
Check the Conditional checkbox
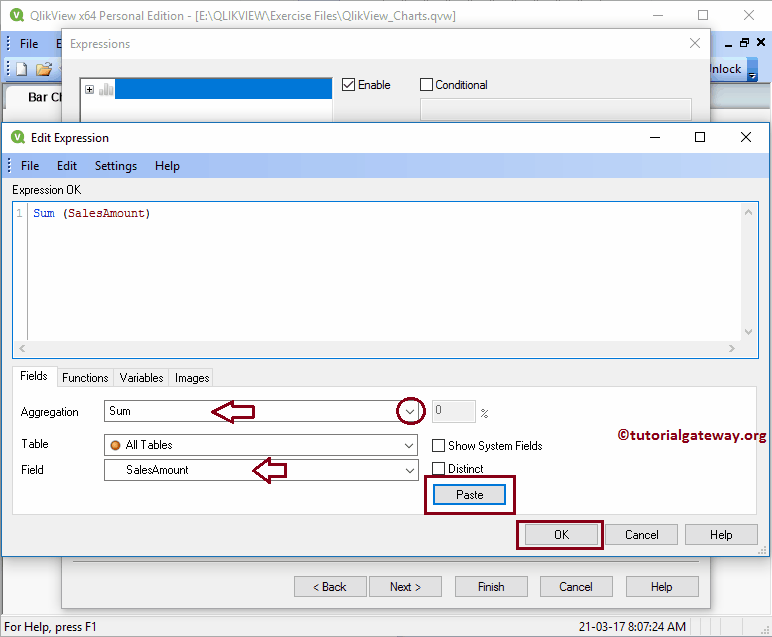(x=426, y=85)
